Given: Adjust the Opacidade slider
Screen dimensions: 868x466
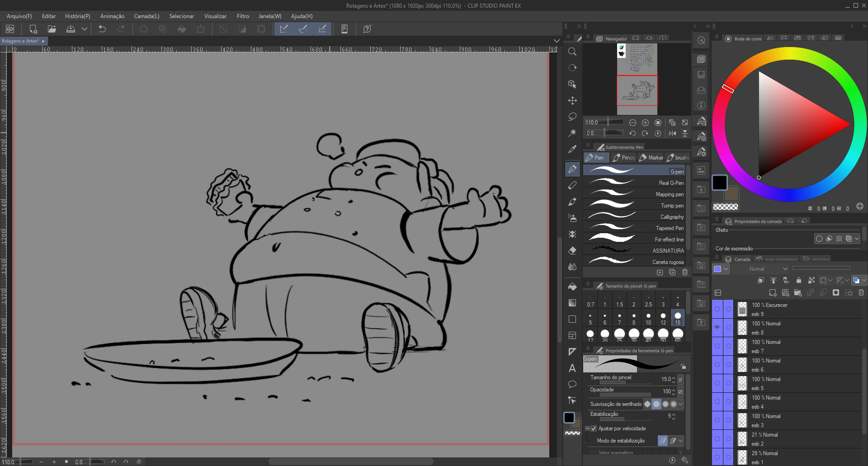Looking at the screenshot, I should coord(625,395).
